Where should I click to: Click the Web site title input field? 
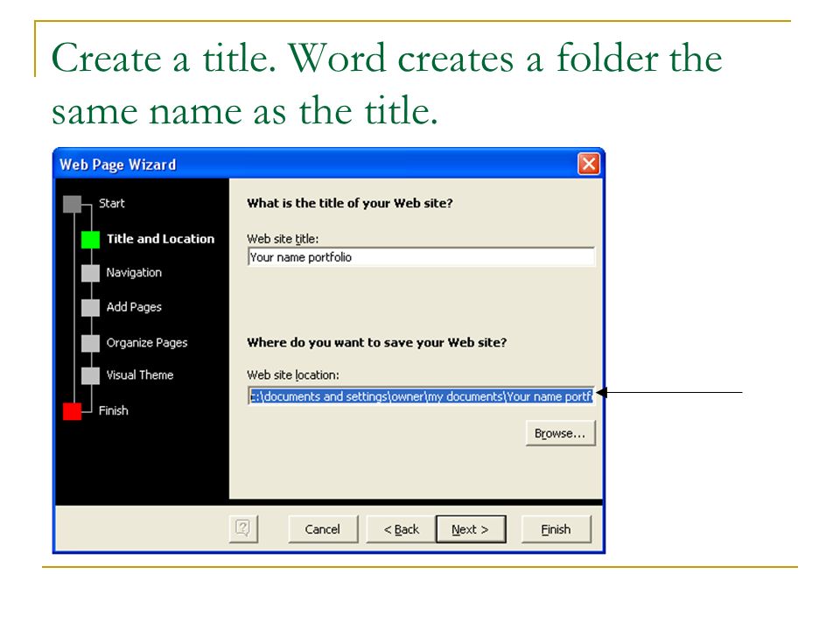[x=421, y=257]
